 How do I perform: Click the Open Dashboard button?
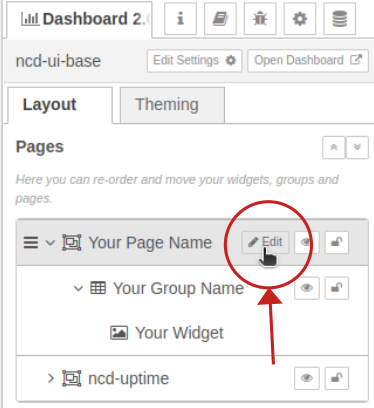tap(308, 61)
